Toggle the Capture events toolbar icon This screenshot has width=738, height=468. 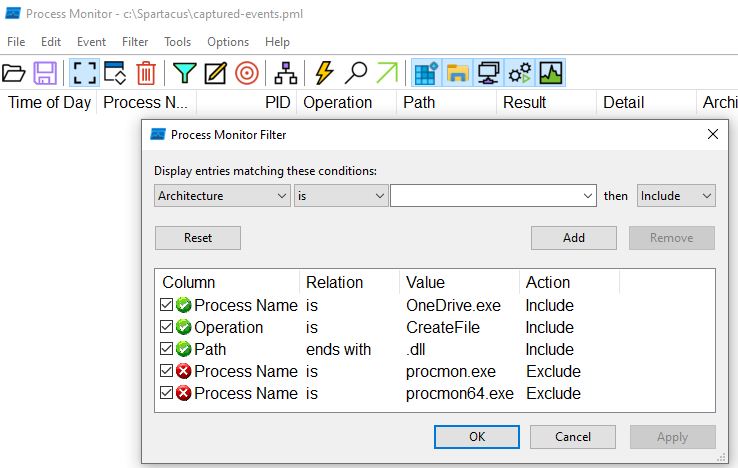84,73
